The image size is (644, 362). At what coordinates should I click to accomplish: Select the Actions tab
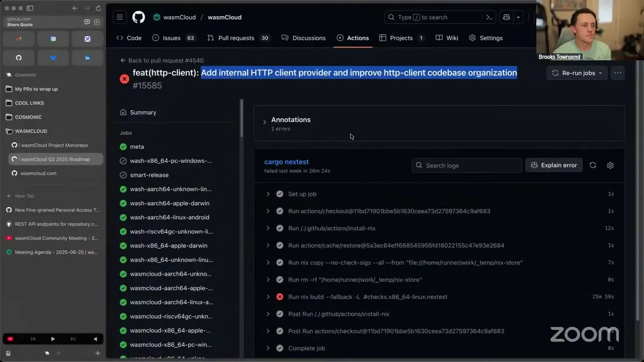click(353, 38)
